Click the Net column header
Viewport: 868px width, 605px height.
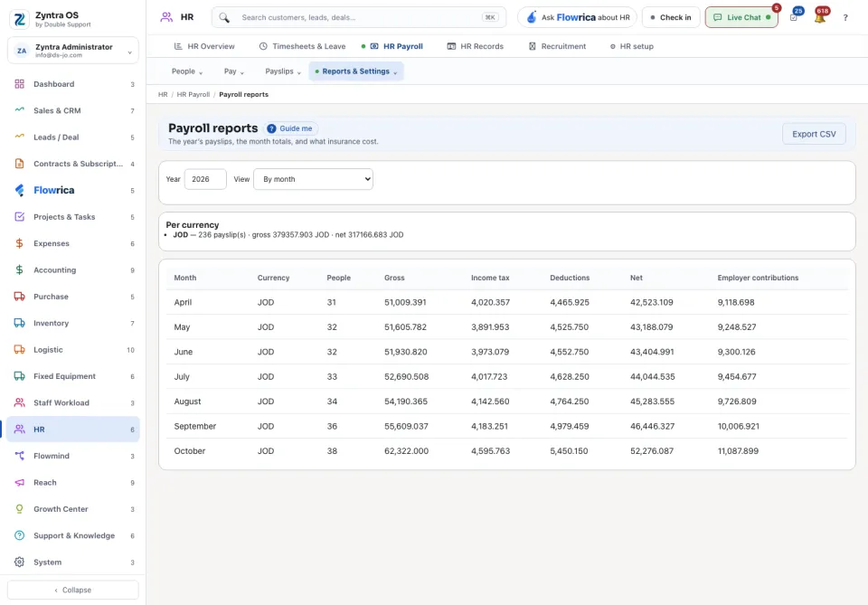(x=636, y=278)
